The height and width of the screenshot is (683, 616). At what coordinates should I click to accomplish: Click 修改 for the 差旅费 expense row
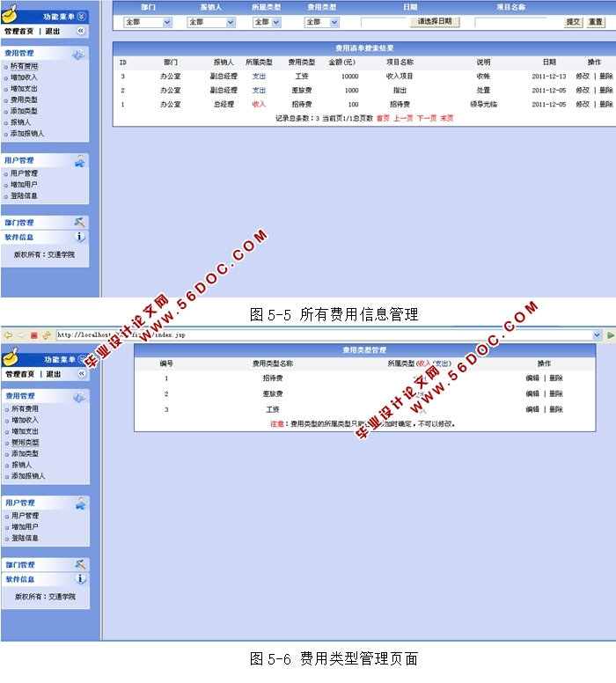(583, 90)
